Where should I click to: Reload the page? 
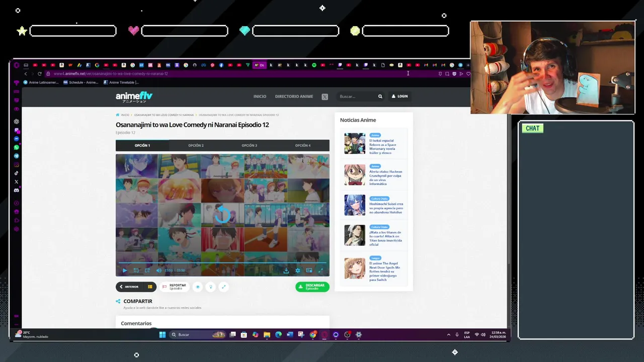point(40,73)
